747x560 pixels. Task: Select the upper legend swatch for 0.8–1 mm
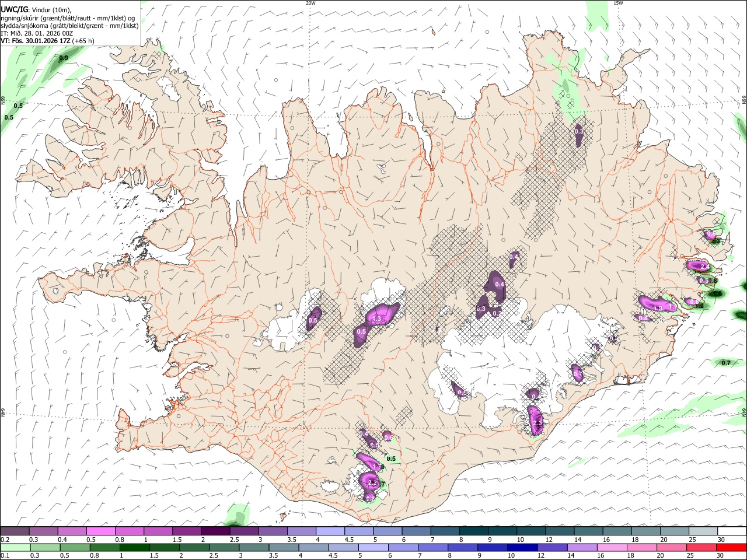(130, 531)
